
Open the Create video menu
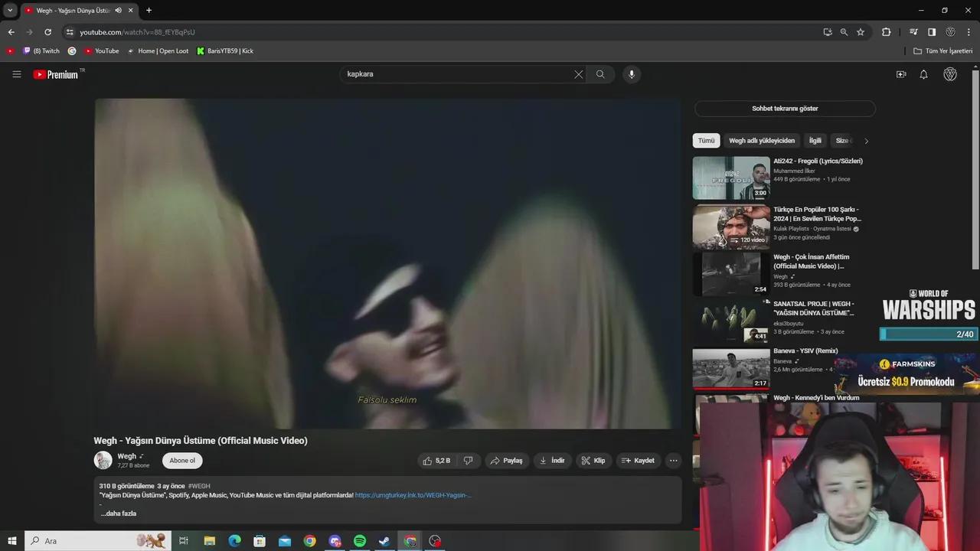901,74
